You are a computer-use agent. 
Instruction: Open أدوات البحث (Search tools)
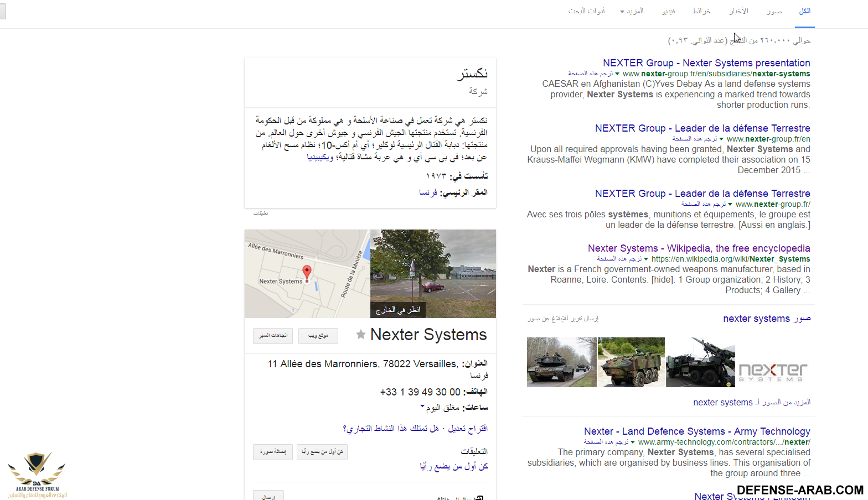pos(586,11)
